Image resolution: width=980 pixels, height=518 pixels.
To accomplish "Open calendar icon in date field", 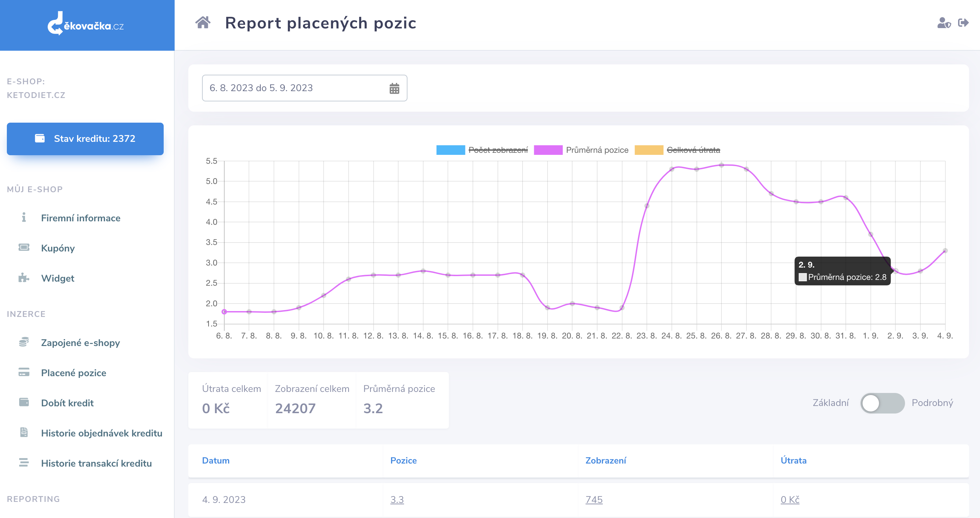I will (394, 88).
